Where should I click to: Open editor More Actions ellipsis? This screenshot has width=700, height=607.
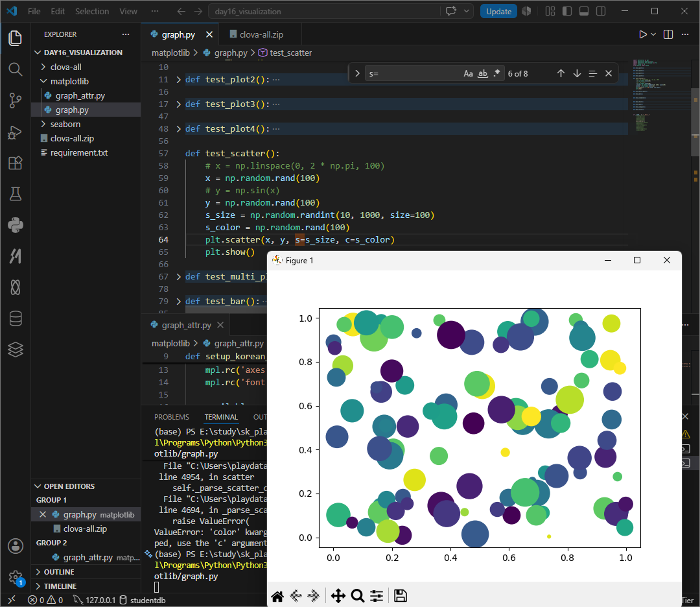pyautogui.click(x=685, y=34)
